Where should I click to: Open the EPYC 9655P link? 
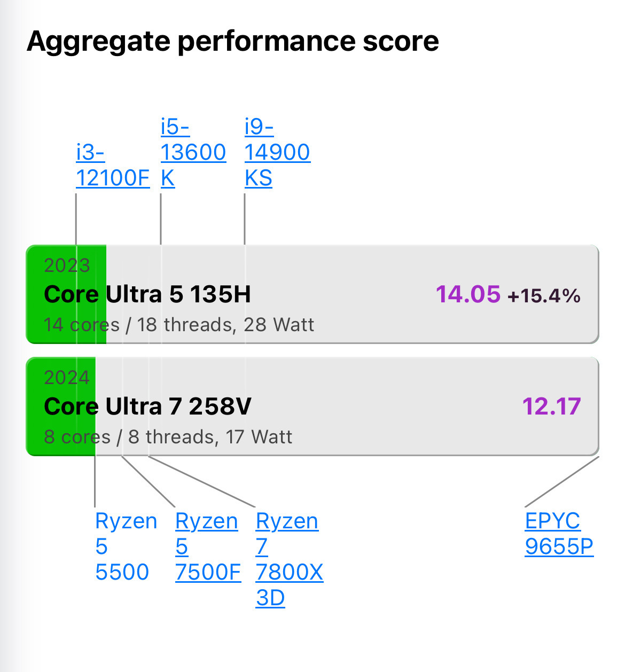tap(558, 533)
